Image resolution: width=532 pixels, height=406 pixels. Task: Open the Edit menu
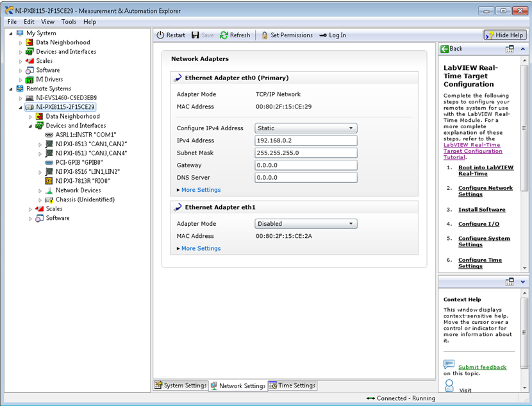pyautogui.click(x=29, y=22)
